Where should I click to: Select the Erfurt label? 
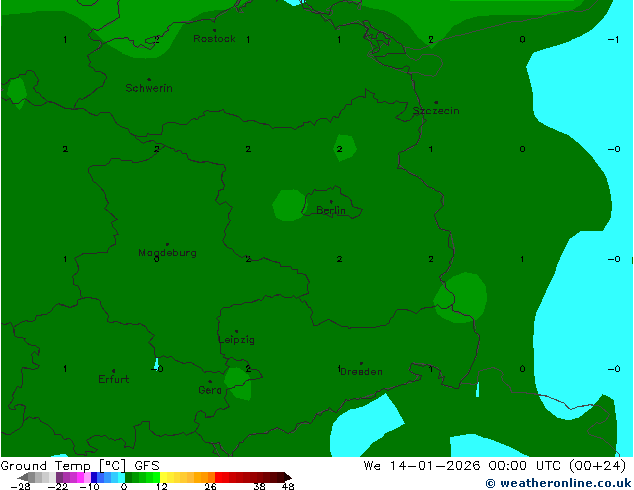[114, 379]
